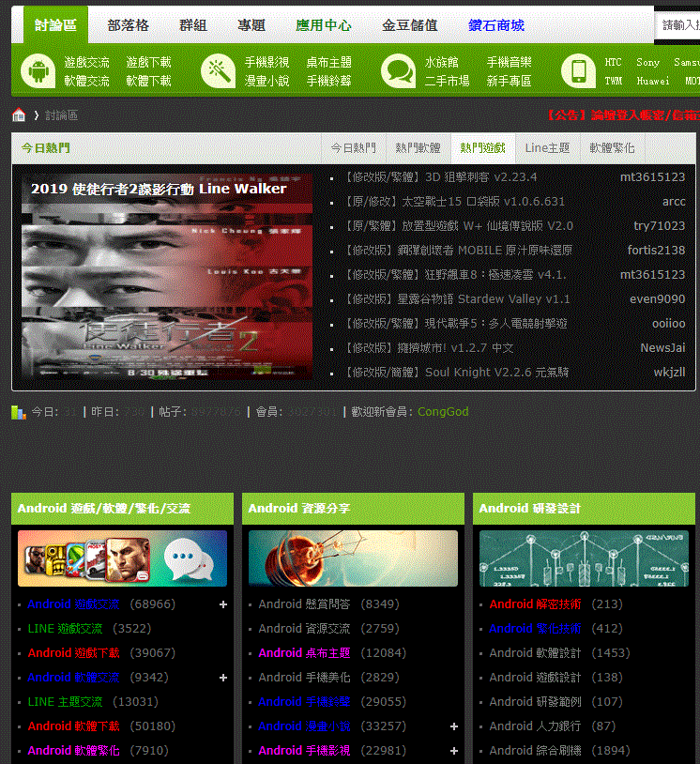700x764 pixels.
Task: Open 遊戲交流 link in green bar
Action: pos(86,62)
